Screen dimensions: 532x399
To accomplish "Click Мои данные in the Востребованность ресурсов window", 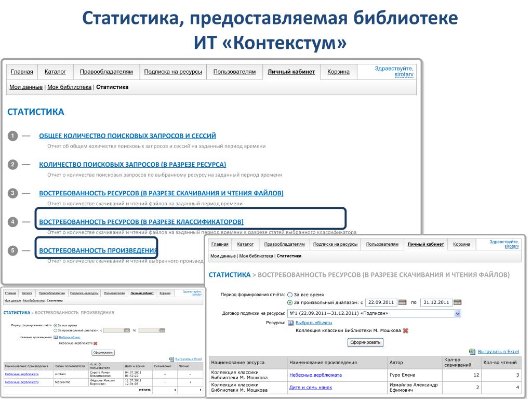I will 223,256.
